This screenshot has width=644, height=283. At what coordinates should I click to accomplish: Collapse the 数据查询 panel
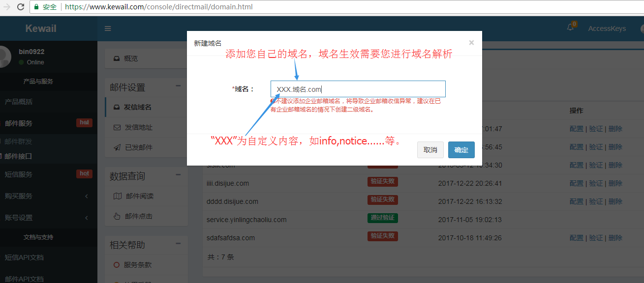(178, 174)
